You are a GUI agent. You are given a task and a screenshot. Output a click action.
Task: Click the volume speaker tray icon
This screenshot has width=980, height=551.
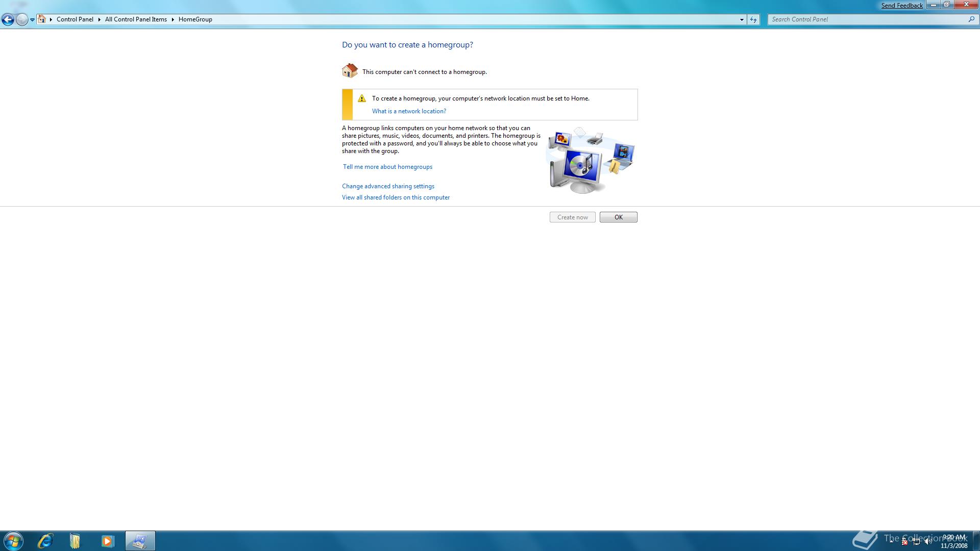[928, 542]
